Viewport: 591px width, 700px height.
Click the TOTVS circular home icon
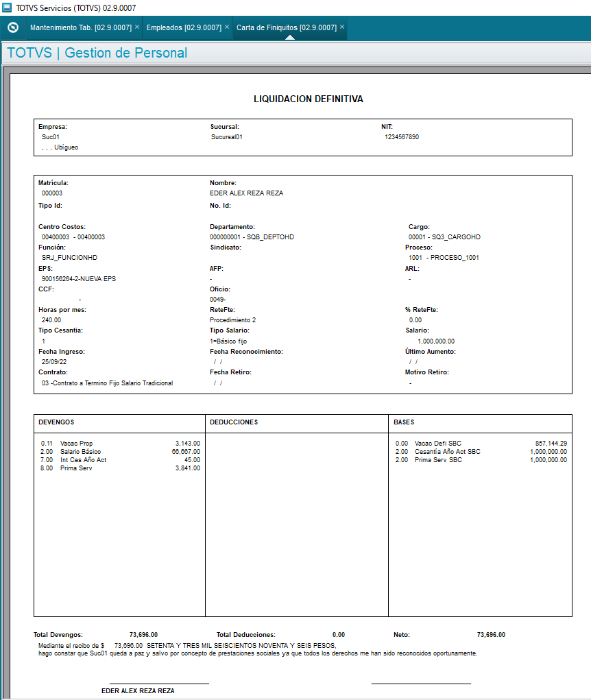(13, 27)
